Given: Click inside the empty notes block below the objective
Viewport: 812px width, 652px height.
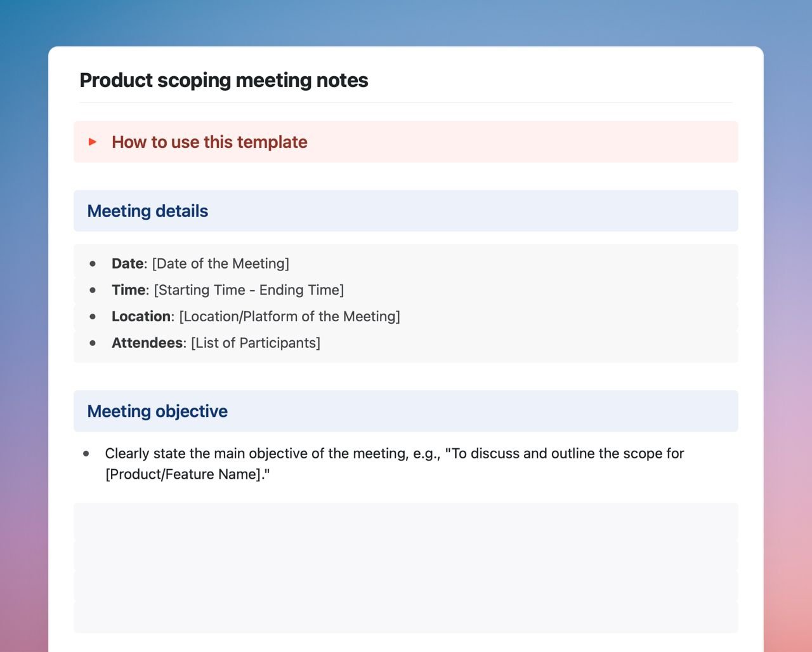Looking at the screenshot, I should [406, 567].
